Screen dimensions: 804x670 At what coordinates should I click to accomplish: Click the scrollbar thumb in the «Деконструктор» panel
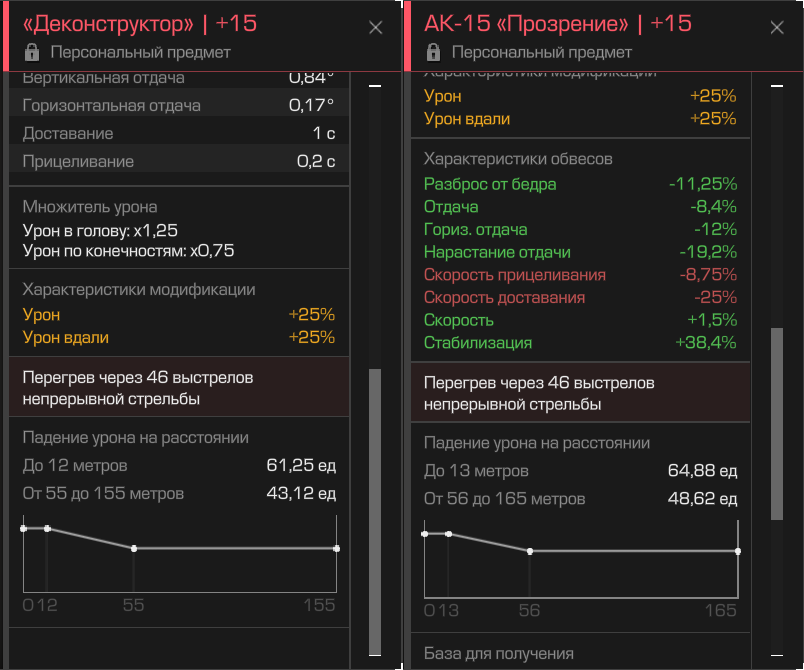point(375,510)
